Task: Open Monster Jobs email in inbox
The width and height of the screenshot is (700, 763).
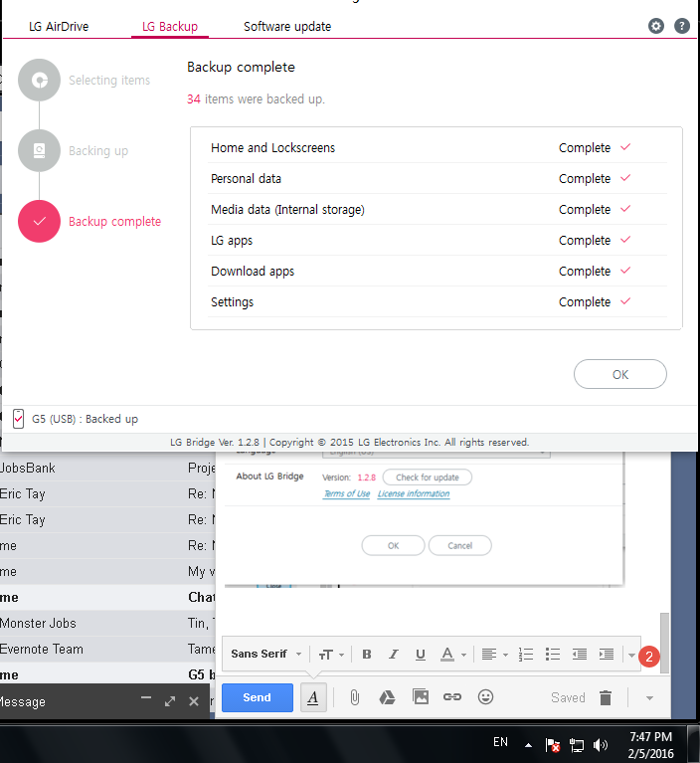Action: click(x=107, y=624)
